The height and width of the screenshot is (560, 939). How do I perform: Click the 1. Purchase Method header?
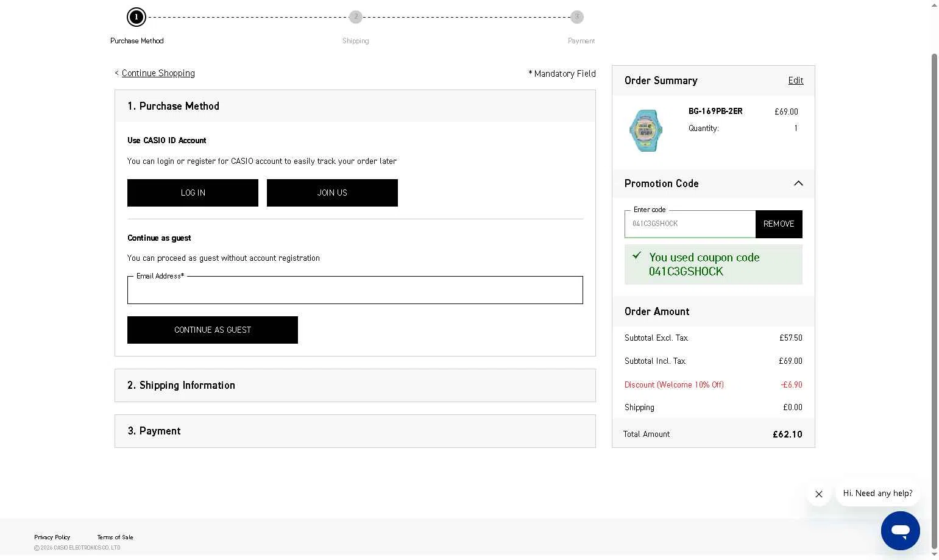click(355, 106)
